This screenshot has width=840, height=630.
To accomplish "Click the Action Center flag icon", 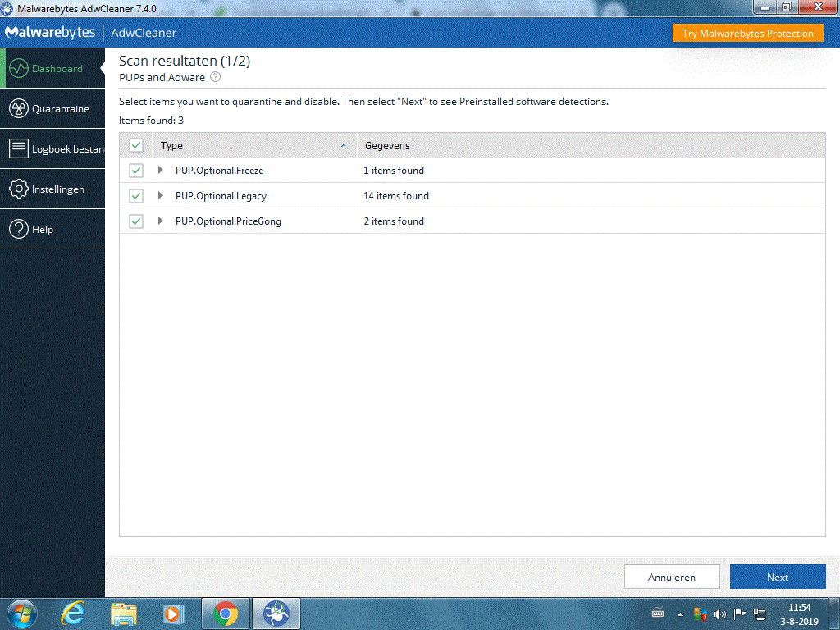I will point(739,614).
